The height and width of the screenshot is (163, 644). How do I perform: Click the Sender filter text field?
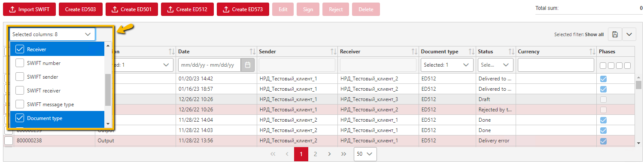[x=297, y=65]
